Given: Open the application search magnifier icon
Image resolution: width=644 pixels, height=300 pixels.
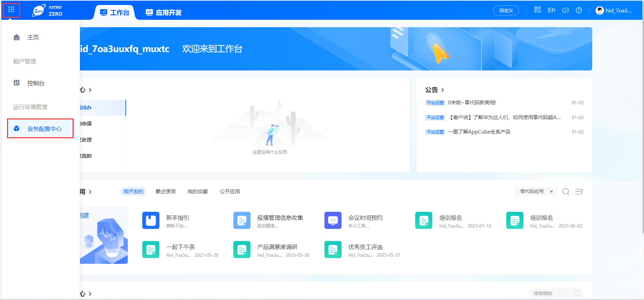Looking at the screenshot, I should point(566,191).
